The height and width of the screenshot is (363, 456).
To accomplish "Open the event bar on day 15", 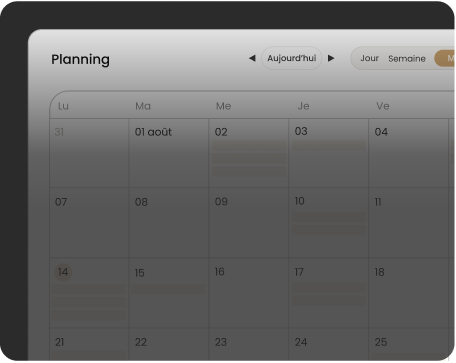I will [x=169, y=289].
